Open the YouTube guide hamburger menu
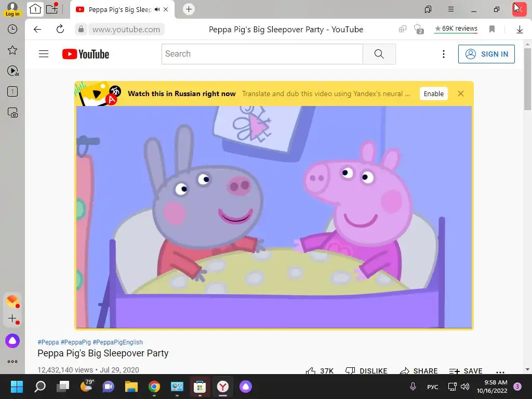Image resolution: width=532 pixels, height=399 pixels. (44, 54)
